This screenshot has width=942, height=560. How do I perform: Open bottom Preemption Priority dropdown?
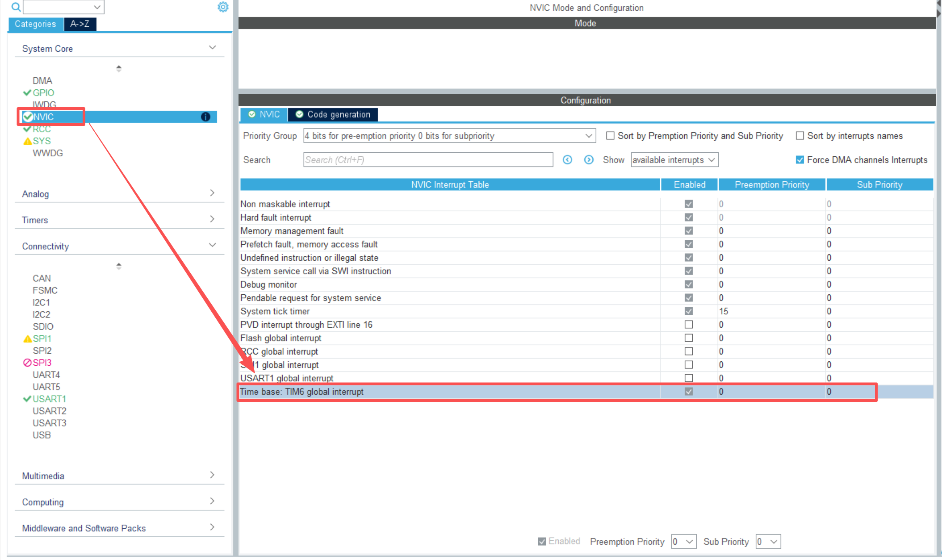[x=684, y=542]
